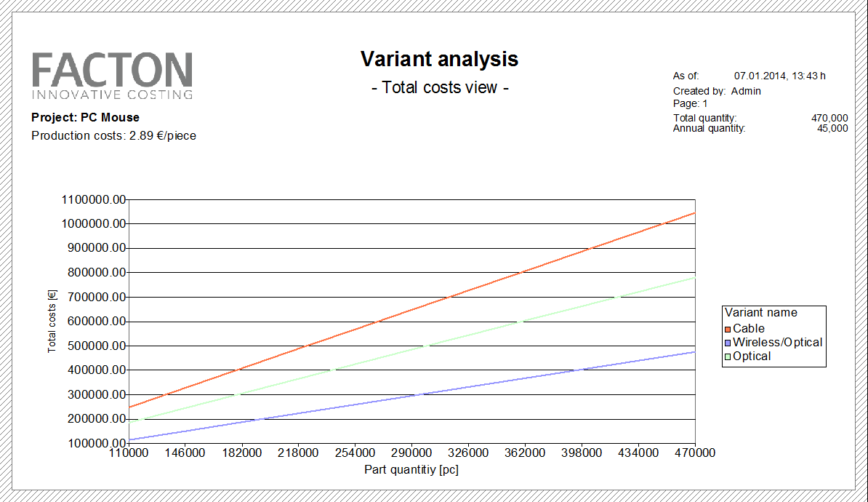Click the 'Variant analysis' report title

pyautogui.click(x=439, y=59)
